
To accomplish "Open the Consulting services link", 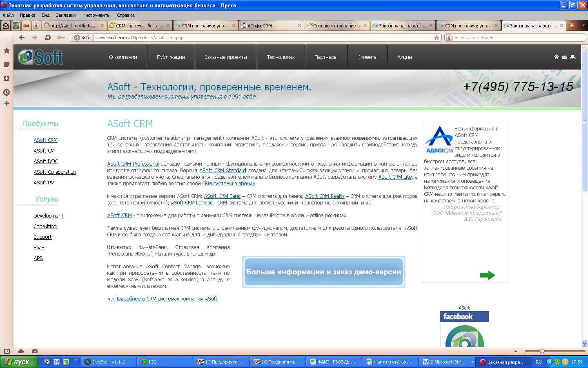I will point(45,227).
